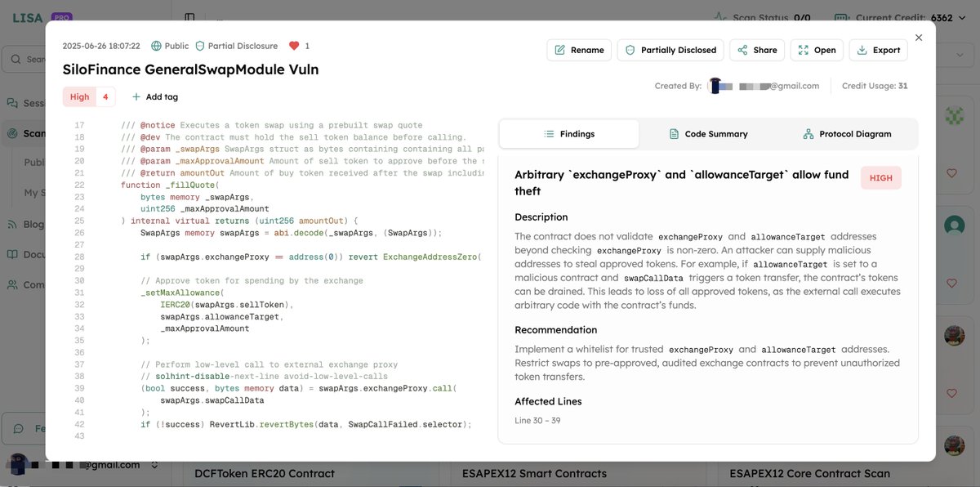Click the Public globe icon

pyautogui.click(x=156, y=46)
